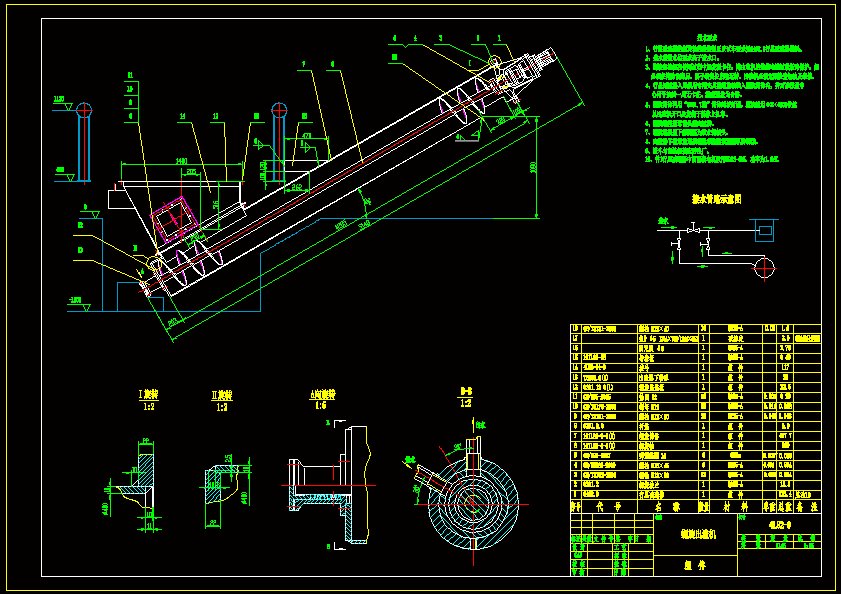Click the drawing name cell in the title block
This screenshot has width=841, height=594.
coord(696,534)
